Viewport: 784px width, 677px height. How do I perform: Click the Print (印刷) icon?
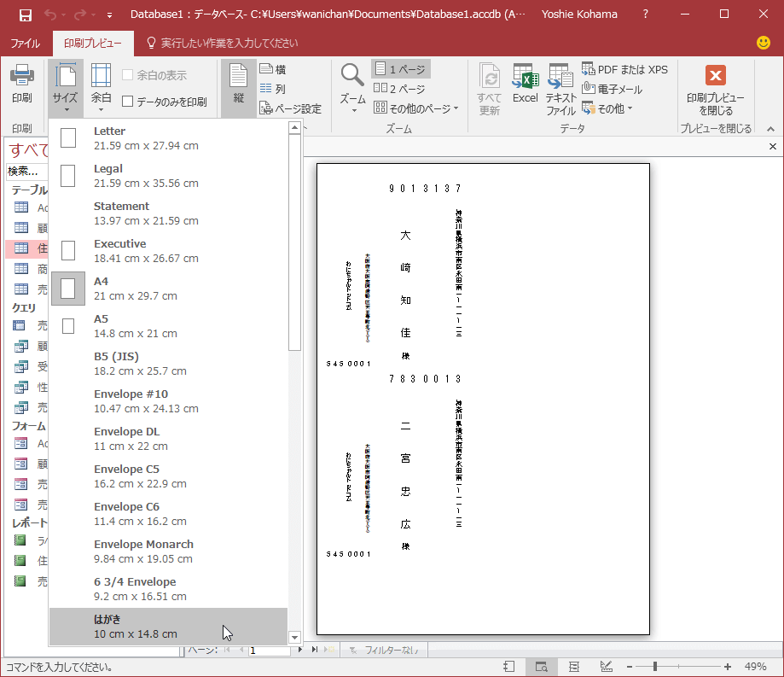(22, 84)
